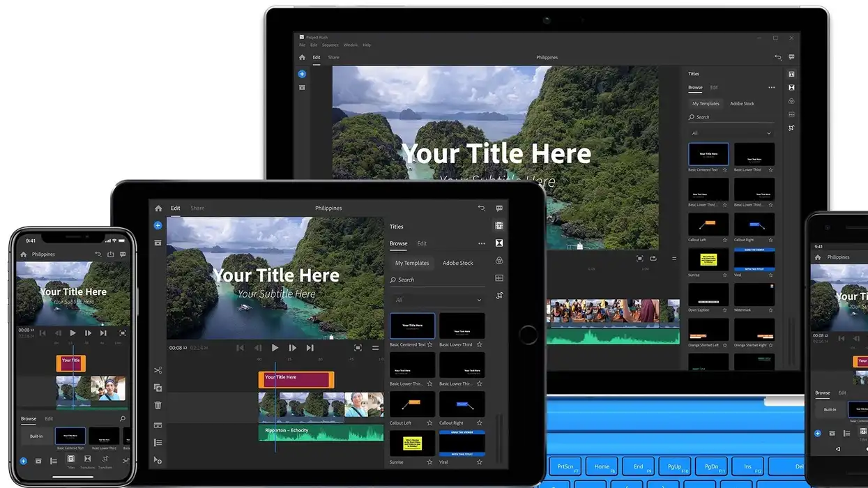
Task: Favorite the Basic Centered Text template on tablet
Action: [429, 344]
